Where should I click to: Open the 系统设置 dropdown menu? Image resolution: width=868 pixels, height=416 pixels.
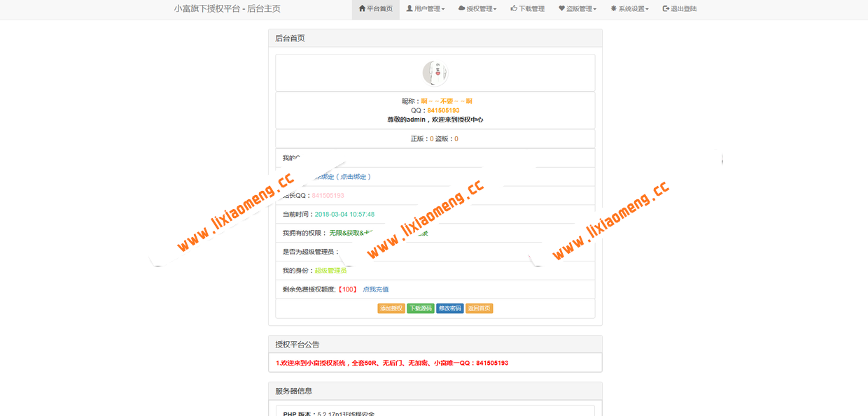pyautogui.click(x=631, y=9)
